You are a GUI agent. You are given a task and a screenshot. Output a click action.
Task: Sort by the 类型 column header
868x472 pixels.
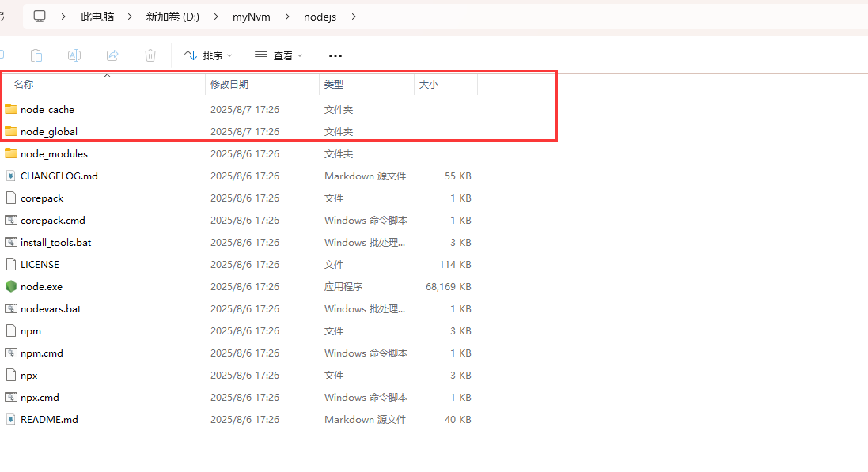tap(334, 84)
